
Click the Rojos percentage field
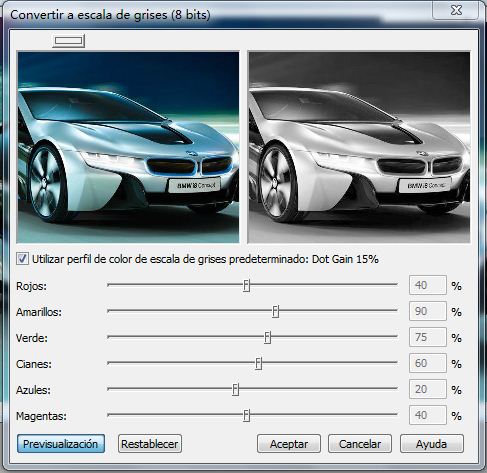point(428,285)
